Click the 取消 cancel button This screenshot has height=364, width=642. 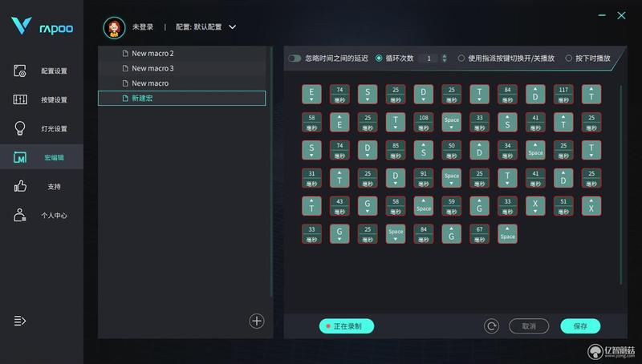pyautogui.click(x=529, y=326)
